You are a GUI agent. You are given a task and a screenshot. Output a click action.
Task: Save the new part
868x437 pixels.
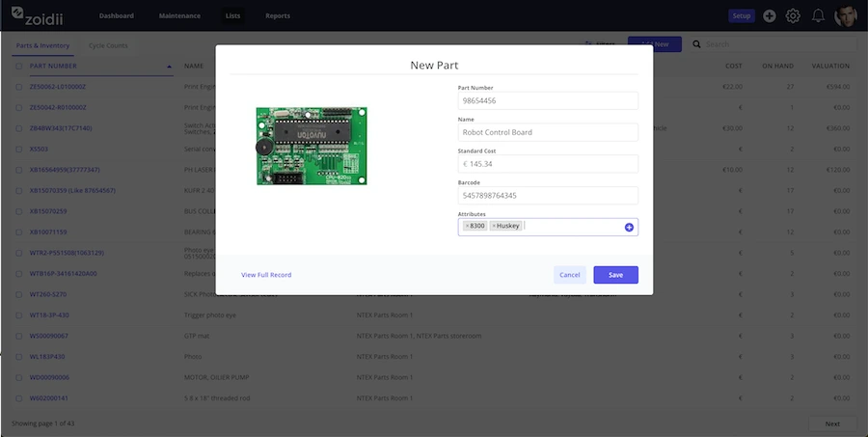pos(615,275)
